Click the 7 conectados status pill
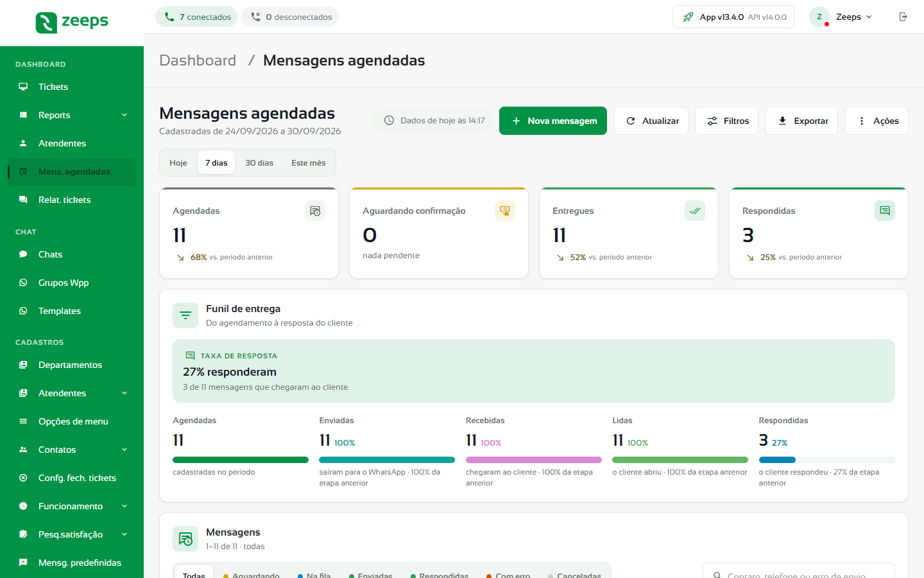 coord(196,17)
